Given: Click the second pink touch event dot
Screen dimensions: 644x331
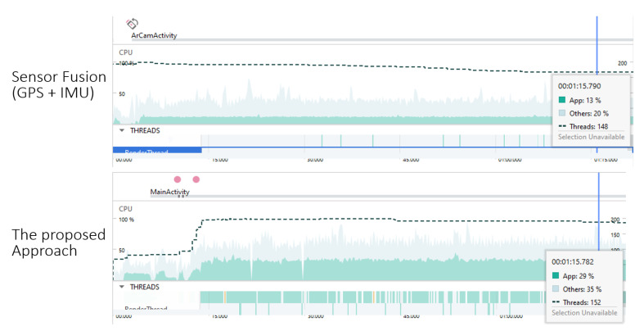Looking at the screenshot, I should 196,179.
